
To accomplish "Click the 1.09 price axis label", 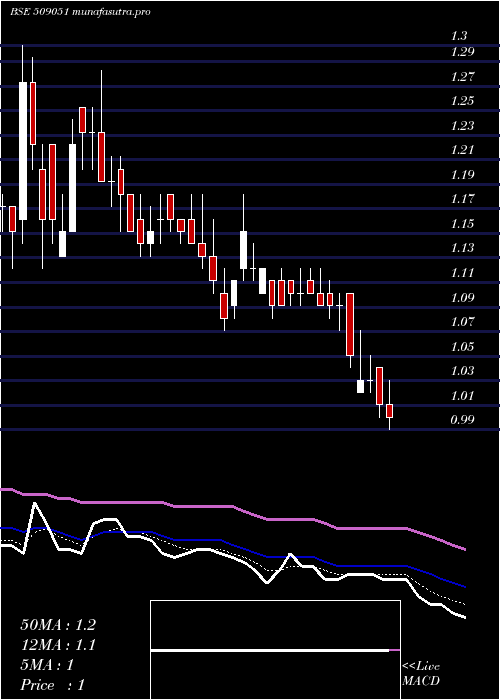I will (x=462, y=297).
